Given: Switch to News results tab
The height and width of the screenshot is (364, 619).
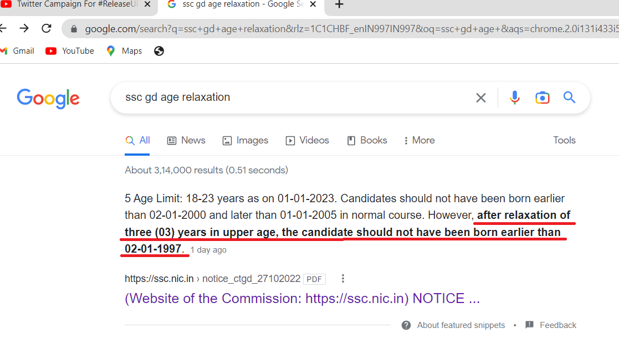Looking at the screenshot, I should click(x=186, y=141).
